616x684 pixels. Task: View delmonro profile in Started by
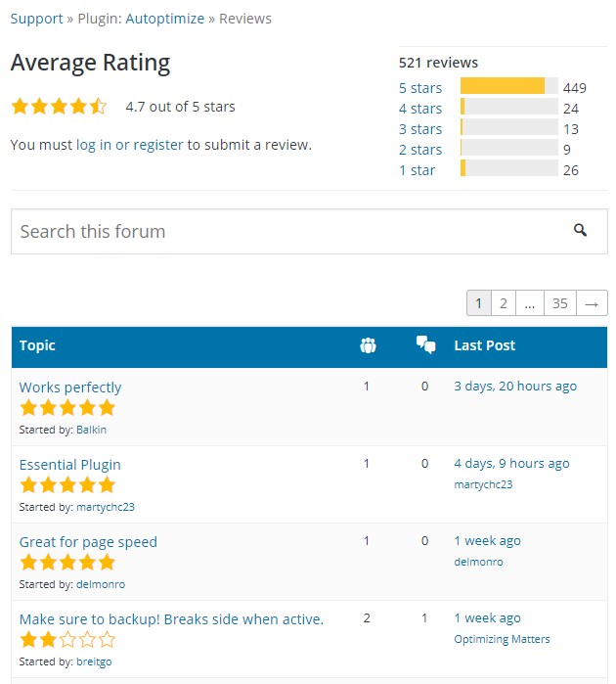(101, 584)
